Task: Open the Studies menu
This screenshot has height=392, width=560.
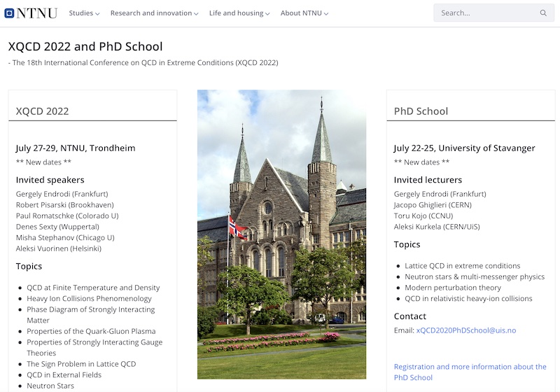Action: (84, 13)
